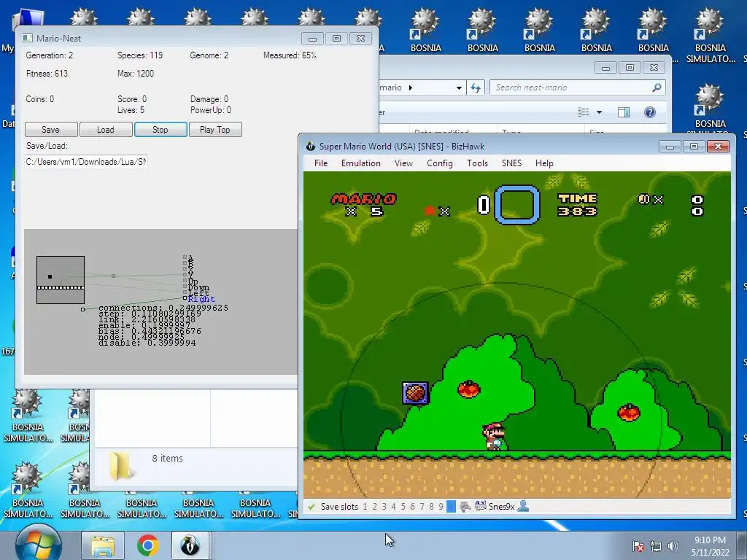This screenshot has width=747, height=560.
Task: Expand the Explorer address bar history dropdown
Action: click(x=459, y=87)
